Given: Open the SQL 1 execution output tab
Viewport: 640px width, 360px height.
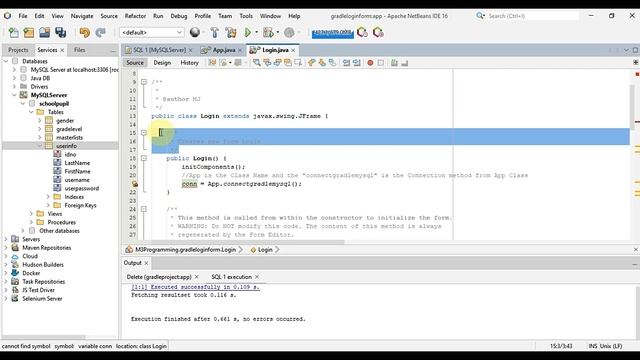Looking at the screenshot, I should point(231,277).
